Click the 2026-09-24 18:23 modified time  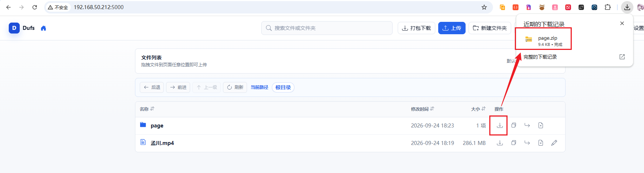tap(432, 126)
